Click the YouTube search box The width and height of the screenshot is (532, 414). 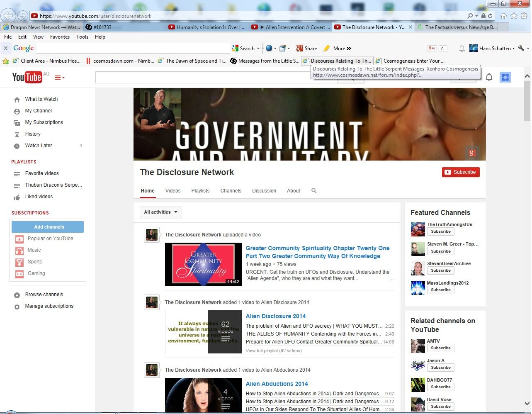click(216, 77)
